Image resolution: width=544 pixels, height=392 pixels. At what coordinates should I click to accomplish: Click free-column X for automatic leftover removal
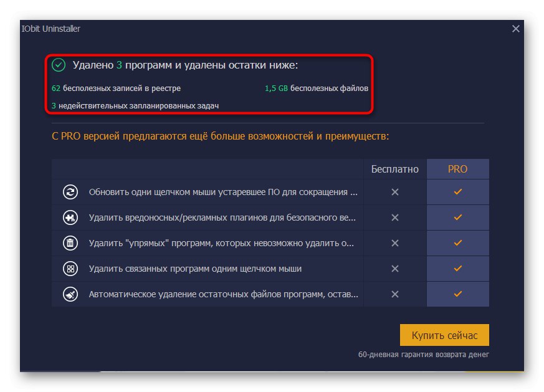tap(394, 294)
